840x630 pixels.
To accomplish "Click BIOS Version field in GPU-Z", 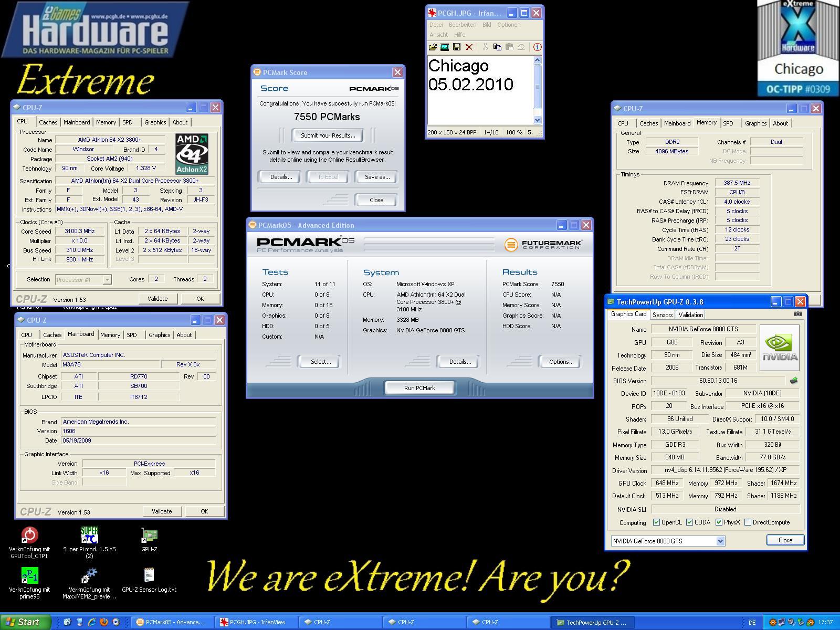I will 718,381.
